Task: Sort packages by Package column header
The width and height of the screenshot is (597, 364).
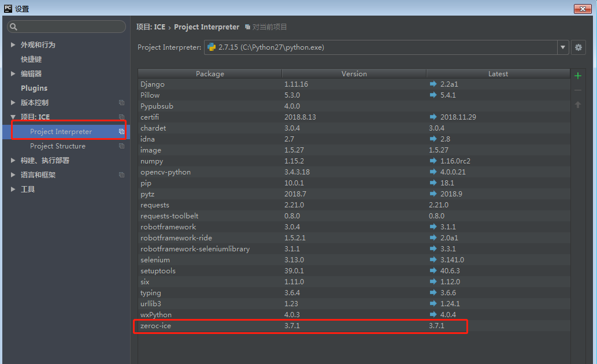Action: click(x=210, y=74)
